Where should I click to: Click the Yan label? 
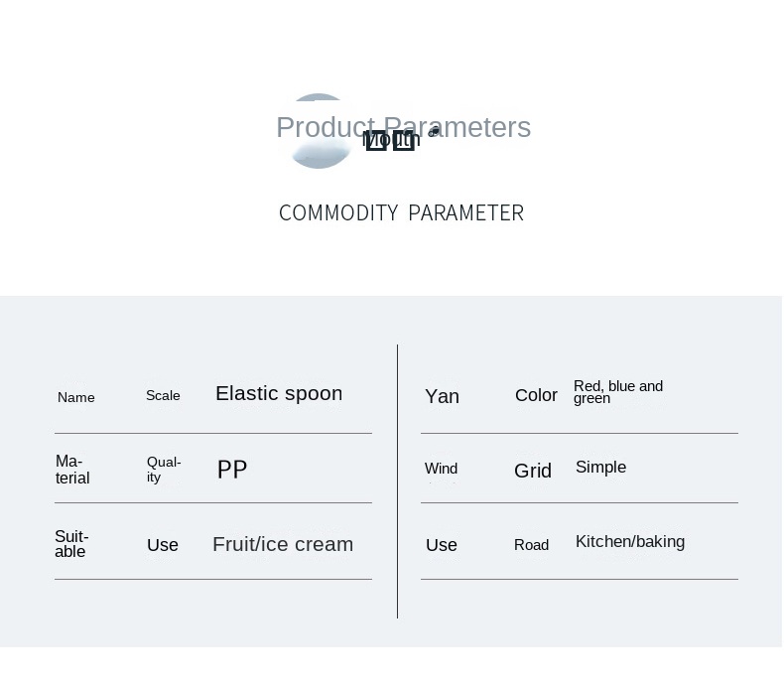(442, 396)
